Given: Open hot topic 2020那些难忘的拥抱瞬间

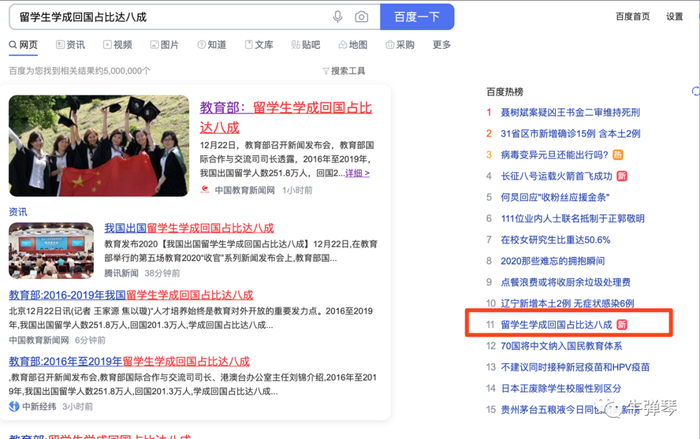Looking at the screenshot, I should pyautogui.click(x=553, y=261).
